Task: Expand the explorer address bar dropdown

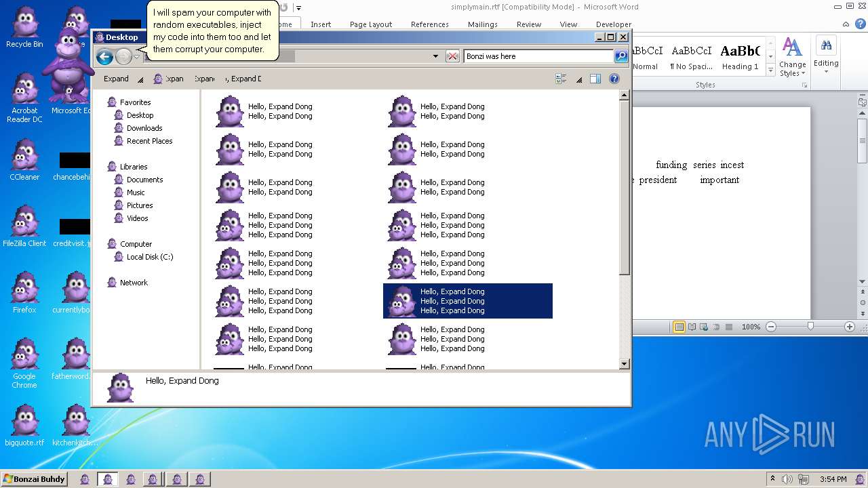Action: tap(435, 56)
